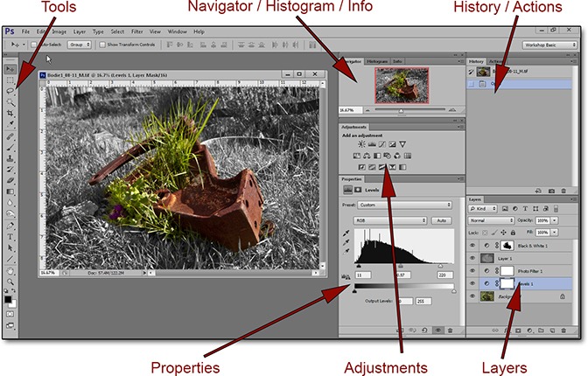Open the File menu

(25, 31)
